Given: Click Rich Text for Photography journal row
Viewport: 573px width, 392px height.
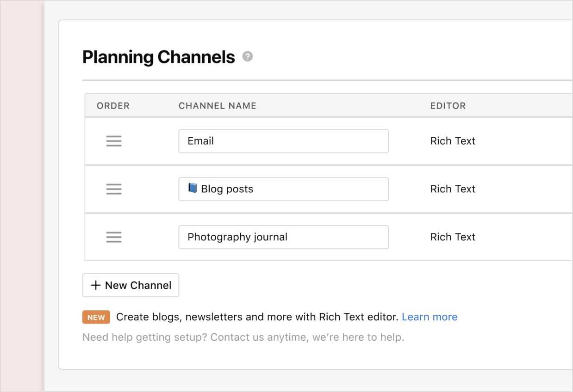Looking at the screenshot, I should pyautogui.click(x=453, y=237).
